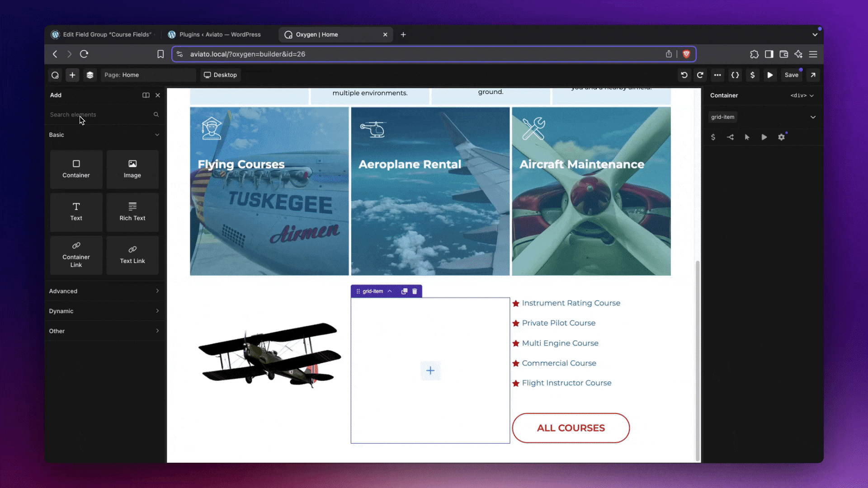This screenshot has width=868, height=488.
Task: Click the Save button
Action: tap(792, 75)
